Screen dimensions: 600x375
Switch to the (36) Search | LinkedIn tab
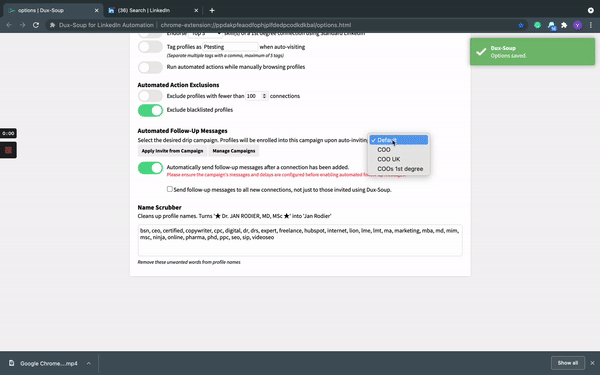coord(153,10)
